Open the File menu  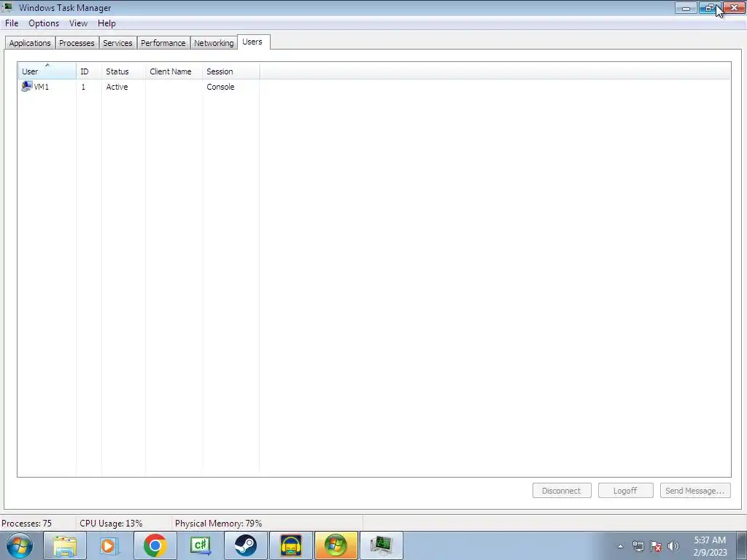point(12,23)
